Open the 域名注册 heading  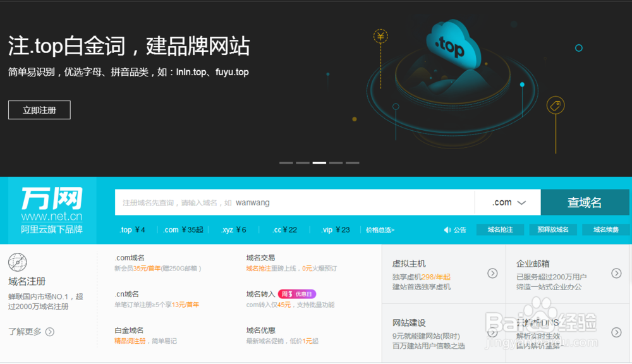click(27, 281)
